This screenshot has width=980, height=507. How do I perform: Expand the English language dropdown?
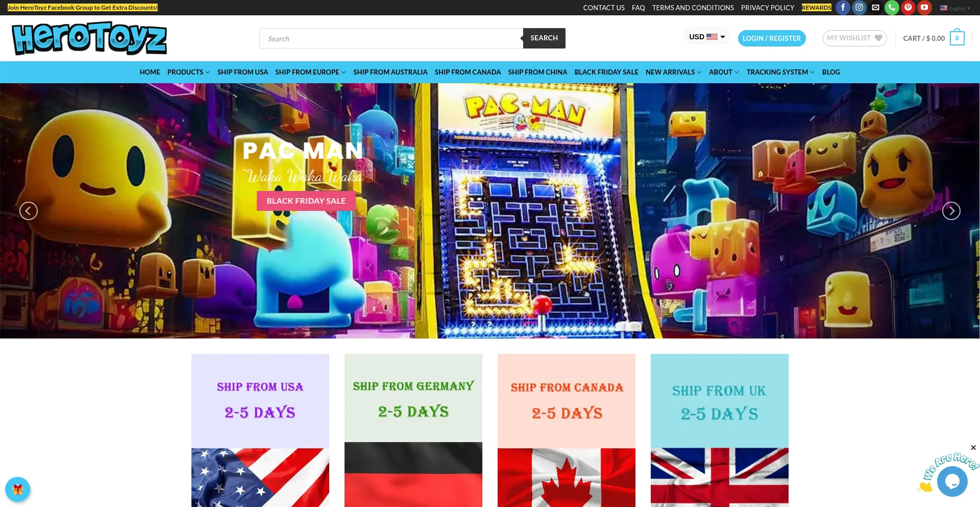pos(955,8)
